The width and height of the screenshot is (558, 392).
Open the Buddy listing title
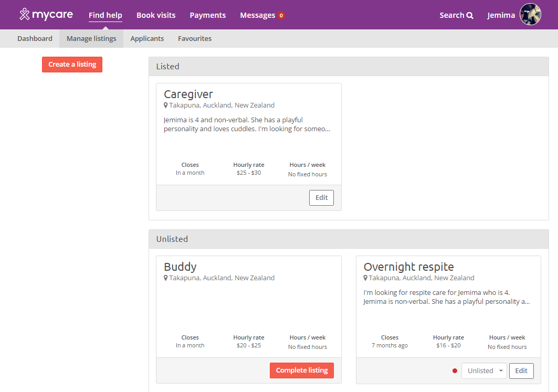(x=180, y=267)
